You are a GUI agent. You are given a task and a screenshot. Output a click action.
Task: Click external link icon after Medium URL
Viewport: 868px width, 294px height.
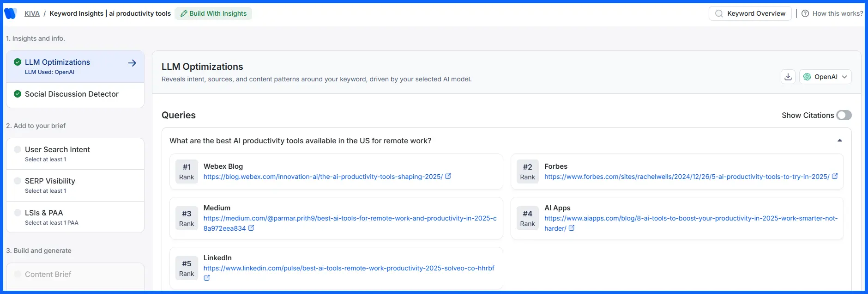[251, 228]
